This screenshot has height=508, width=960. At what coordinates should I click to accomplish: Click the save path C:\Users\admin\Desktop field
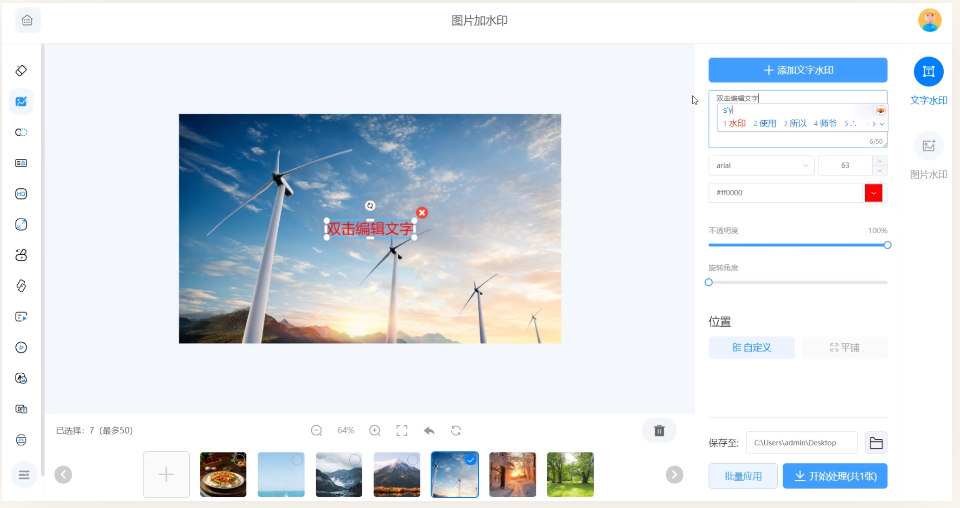tap(801, 443)
